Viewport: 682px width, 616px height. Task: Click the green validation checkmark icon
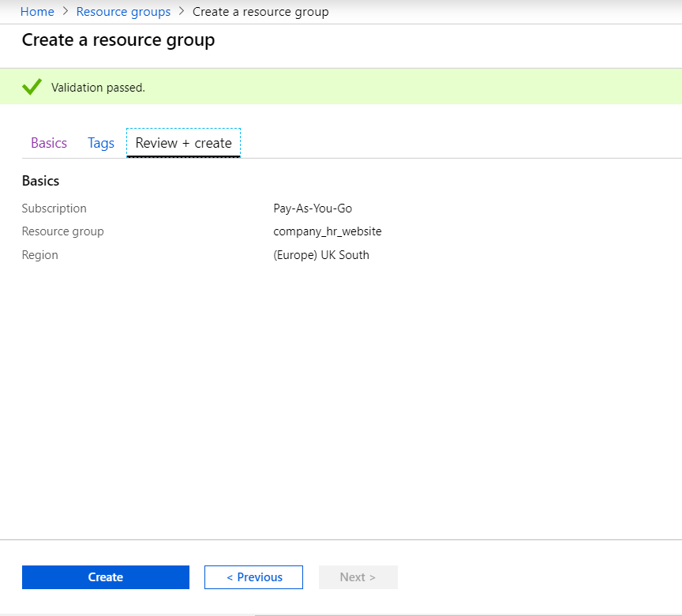[32, 87]
